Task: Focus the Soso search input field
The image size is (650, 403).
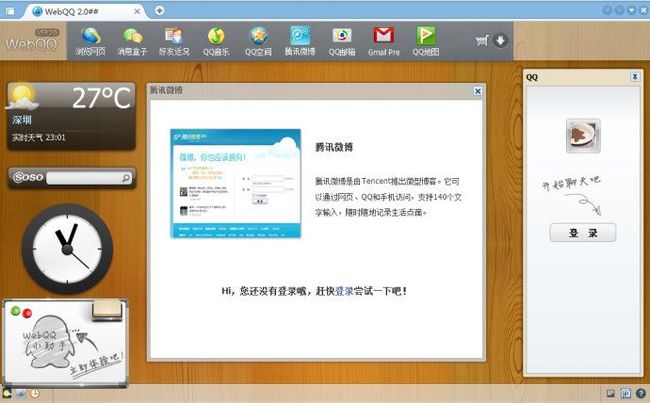Action: (84, 178)
